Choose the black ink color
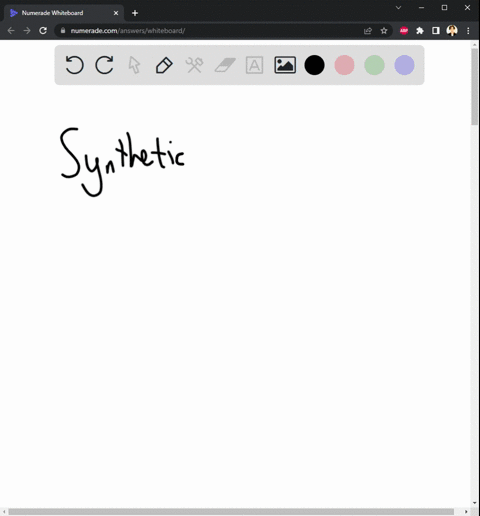 click(314, 65)
